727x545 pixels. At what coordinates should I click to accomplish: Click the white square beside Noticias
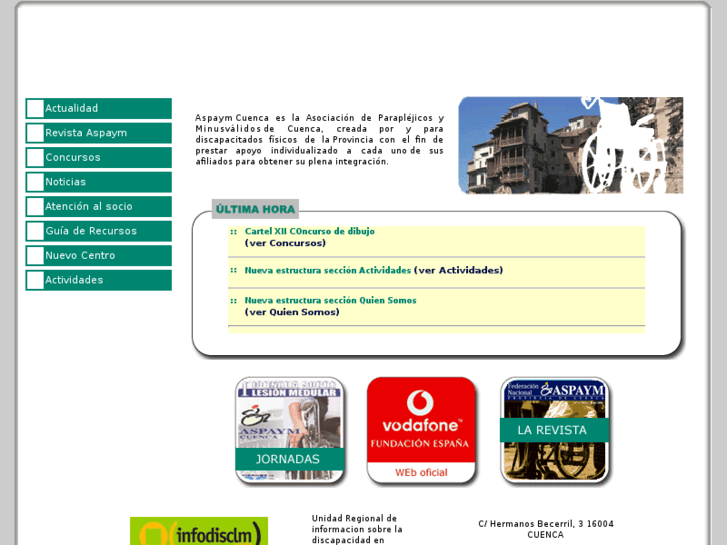pyautogui.click(x=35, y=182)
